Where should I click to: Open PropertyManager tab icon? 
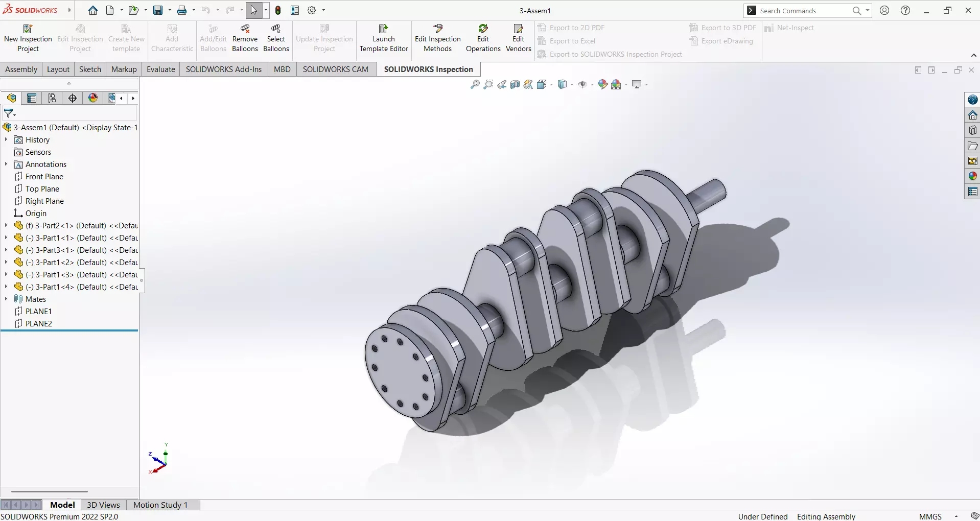click(x=32, y=98)
